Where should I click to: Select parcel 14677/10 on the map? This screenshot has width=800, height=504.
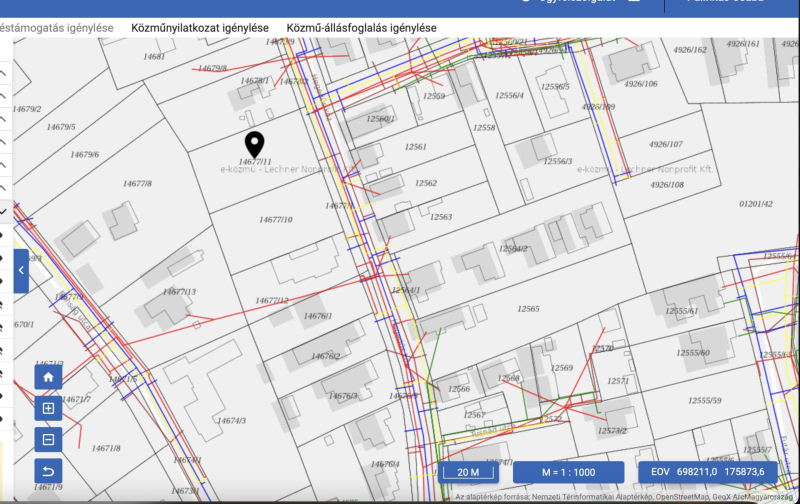(275, 220)
